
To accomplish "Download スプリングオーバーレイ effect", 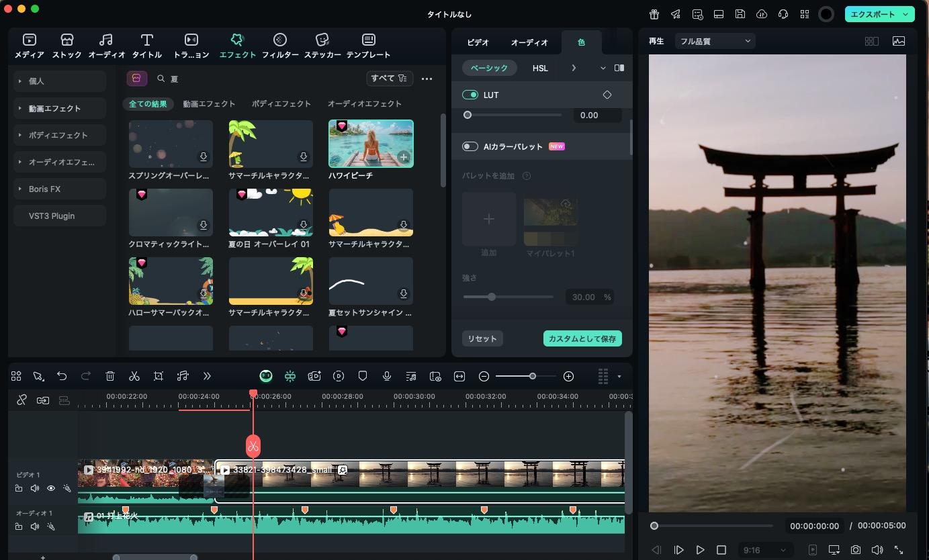I will 203,156.
